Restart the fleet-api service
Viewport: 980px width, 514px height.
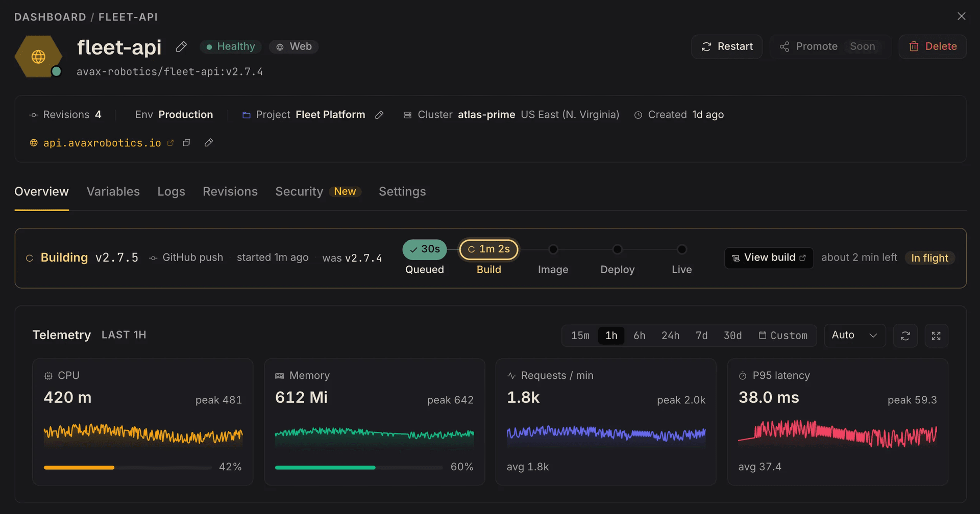coord(727,47)
